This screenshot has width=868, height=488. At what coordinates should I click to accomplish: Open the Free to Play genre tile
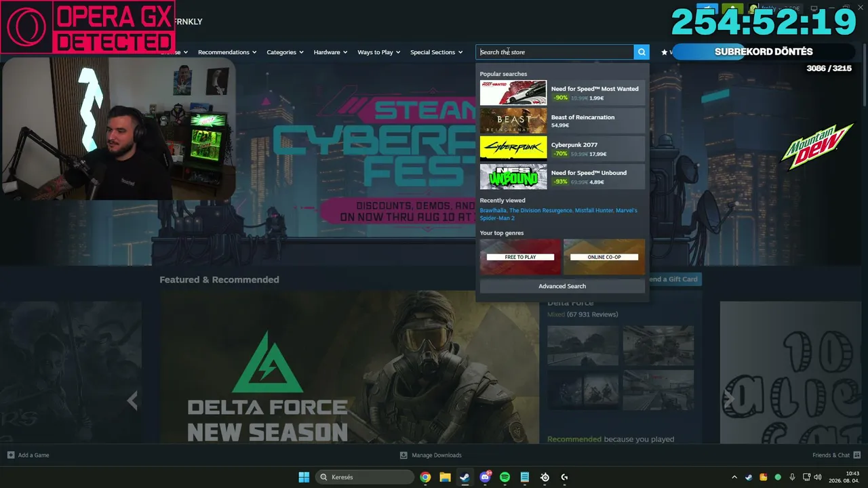(520, 257)
